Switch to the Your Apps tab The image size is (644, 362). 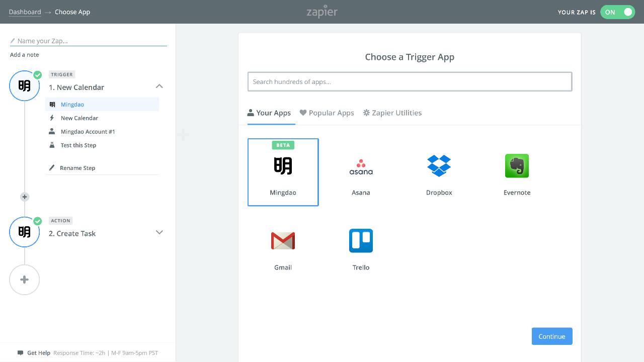[x=269, y=113]
